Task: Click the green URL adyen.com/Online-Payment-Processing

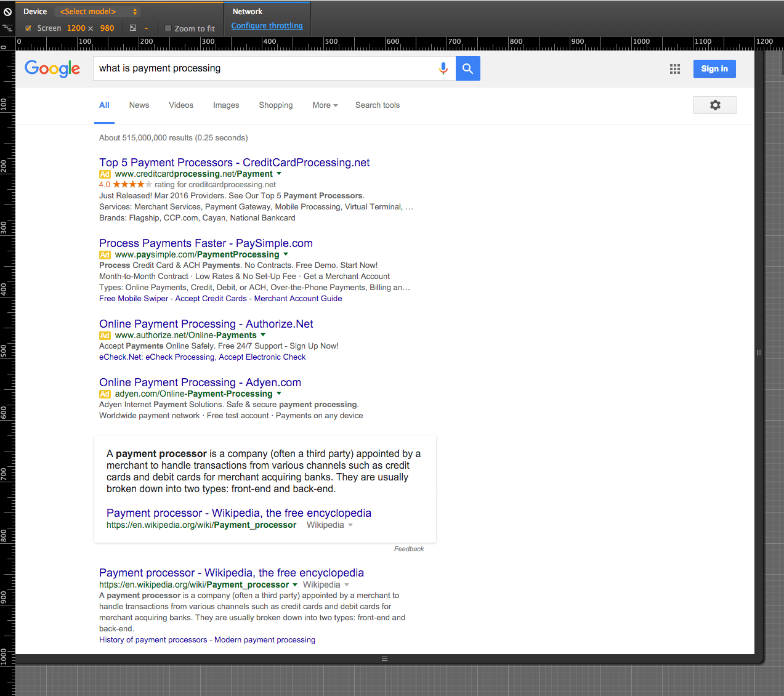Action: [x=193, y=394]
